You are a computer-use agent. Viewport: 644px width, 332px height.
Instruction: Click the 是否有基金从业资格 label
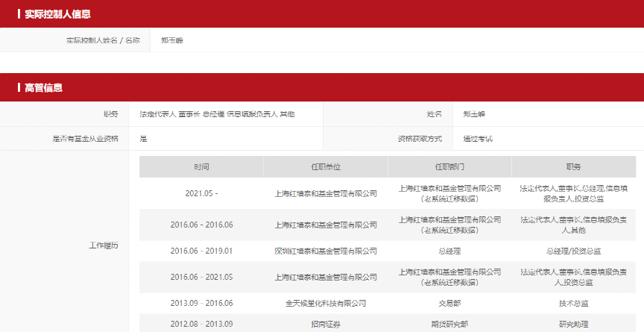[x=85, y=139]
